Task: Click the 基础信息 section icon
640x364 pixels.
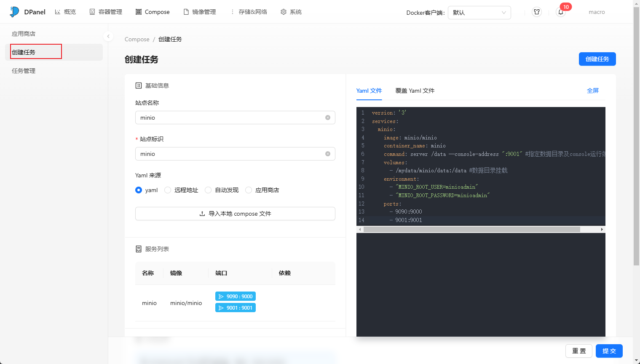Action: click(138, 86)
